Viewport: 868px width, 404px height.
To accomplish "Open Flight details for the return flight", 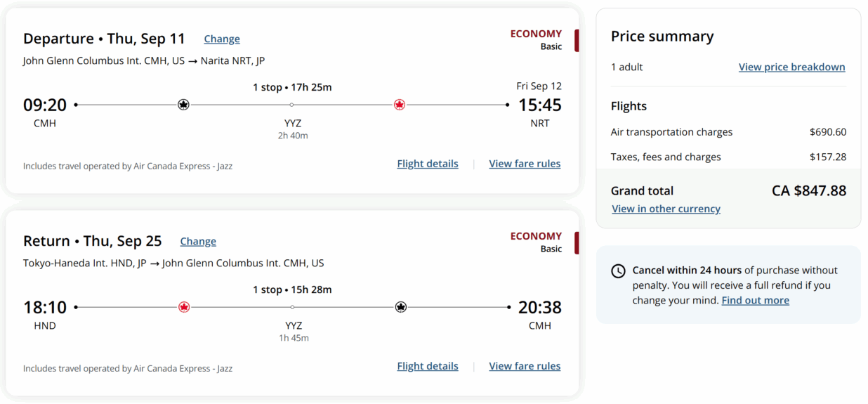I will pos(428,366).
